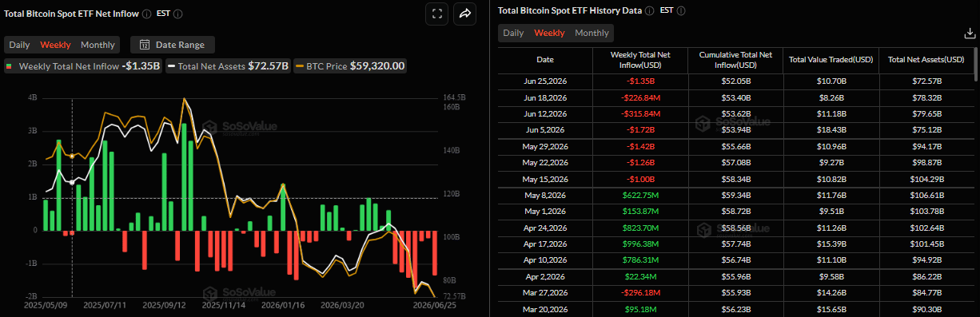Click Total Value Traded(USD) column header
The image size is (980, 317).
coord(831,60)
